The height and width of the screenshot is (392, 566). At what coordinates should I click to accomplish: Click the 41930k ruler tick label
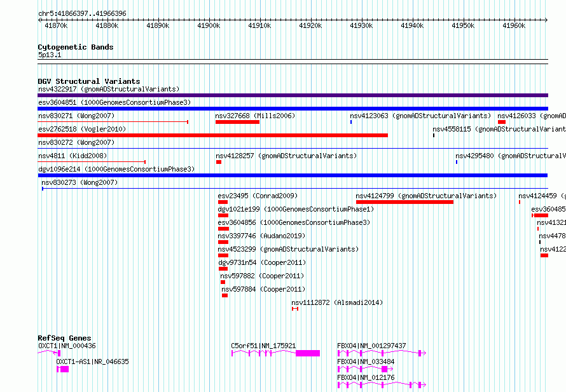coord(361,25)
